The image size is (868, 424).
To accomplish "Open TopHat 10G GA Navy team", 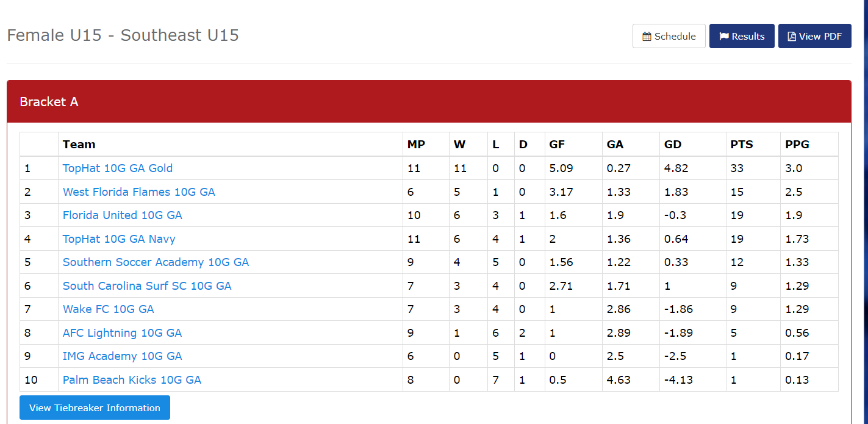I will coord(119,239).
